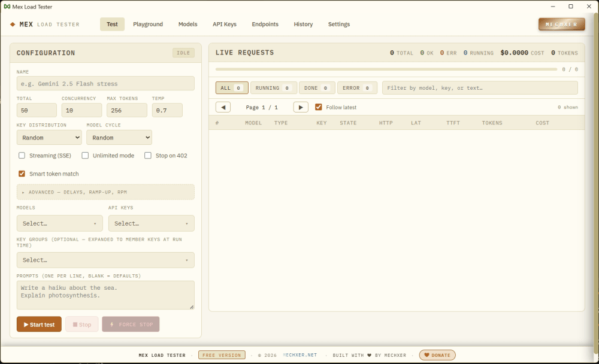Click the Start test button
Image resolution: width=599 pixels, height=364 pixels.
[x=39, y=324]
